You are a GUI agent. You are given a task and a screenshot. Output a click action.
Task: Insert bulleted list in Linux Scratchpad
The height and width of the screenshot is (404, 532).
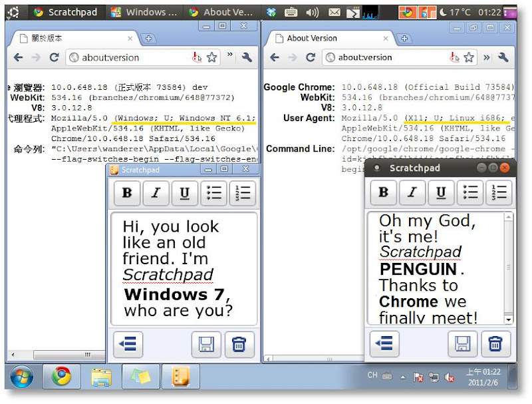coord(470,192)
